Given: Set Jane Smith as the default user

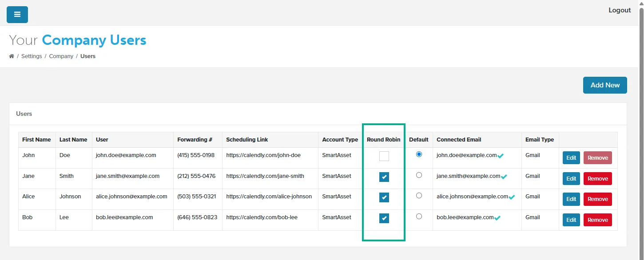Looking at the screenshot, I should click(419, 175).
